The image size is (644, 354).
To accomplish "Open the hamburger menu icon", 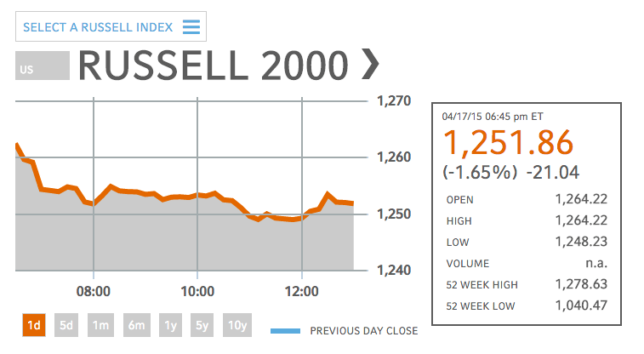I will [x=191, y=27].
